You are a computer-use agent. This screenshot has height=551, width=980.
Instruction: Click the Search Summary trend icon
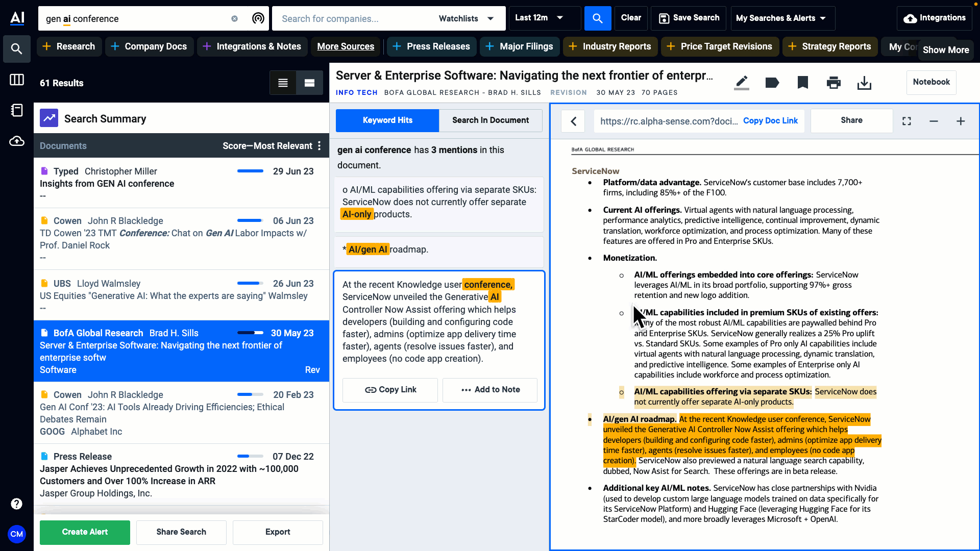[49, 118]
